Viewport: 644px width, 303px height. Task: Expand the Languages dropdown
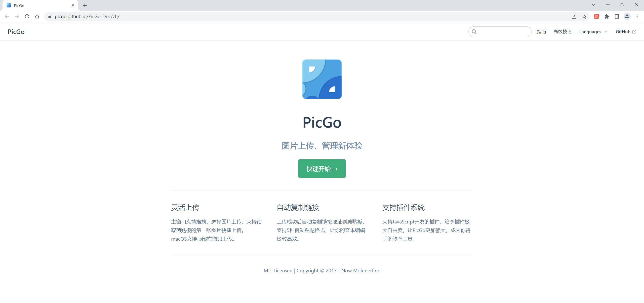(x=593, y=32)
